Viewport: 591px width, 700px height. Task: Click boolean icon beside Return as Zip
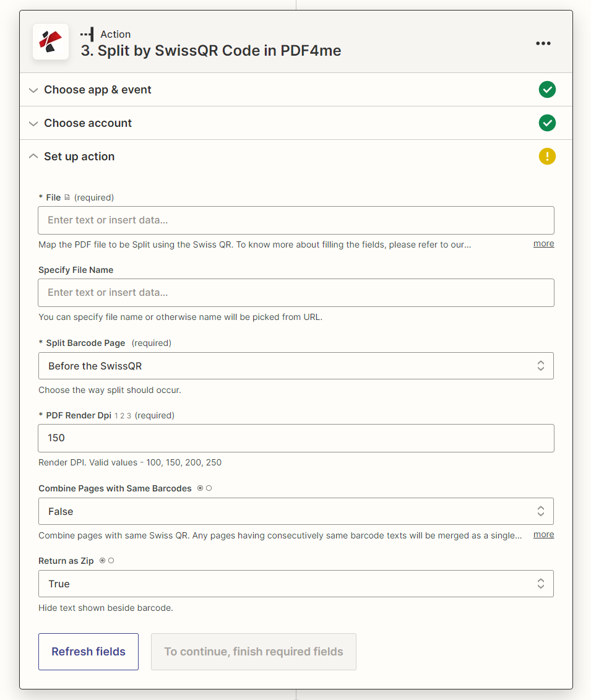point(106,561)
